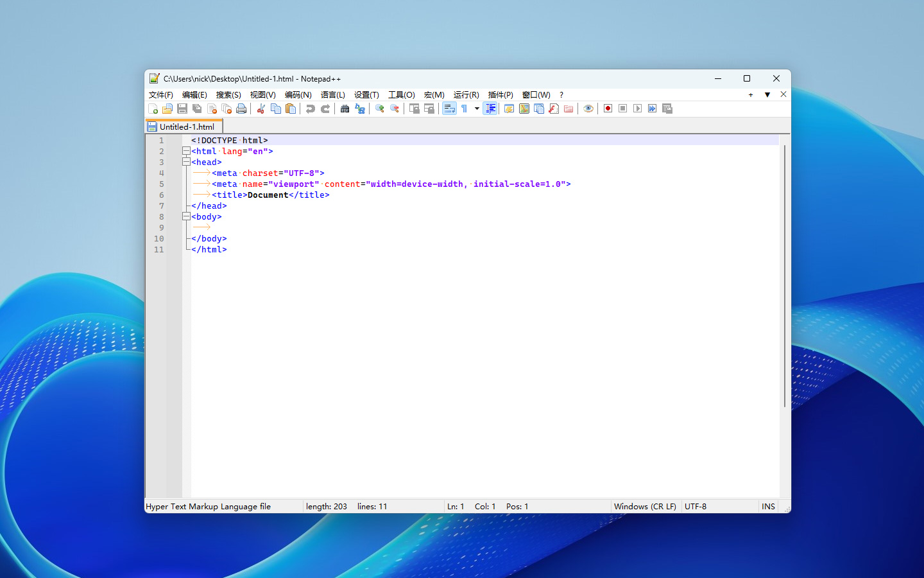The image size is (924, 578).
Task: Close the current document via toolbar icon
Action: [212, 109]
